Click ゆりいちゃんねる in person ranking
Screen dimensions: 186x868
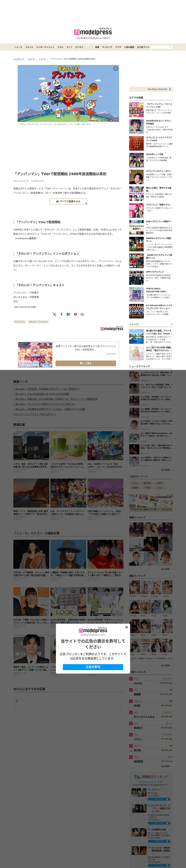tap(144, 716)
